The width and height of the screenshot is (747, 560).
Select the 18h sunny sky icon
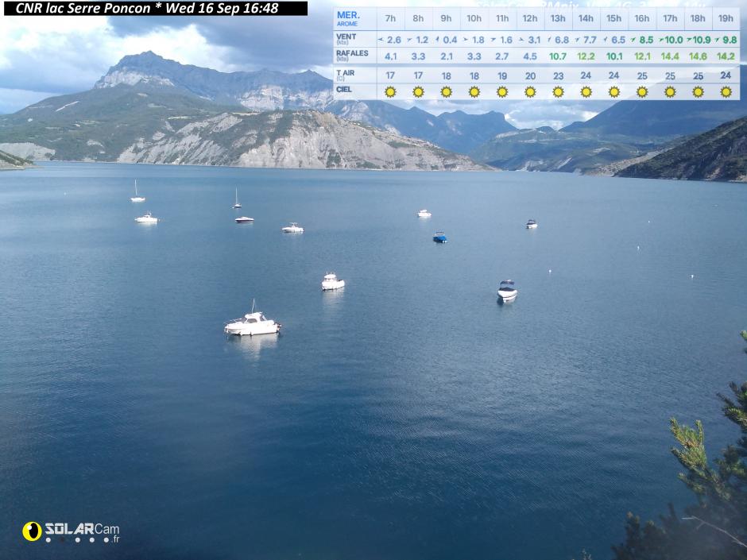698,92
